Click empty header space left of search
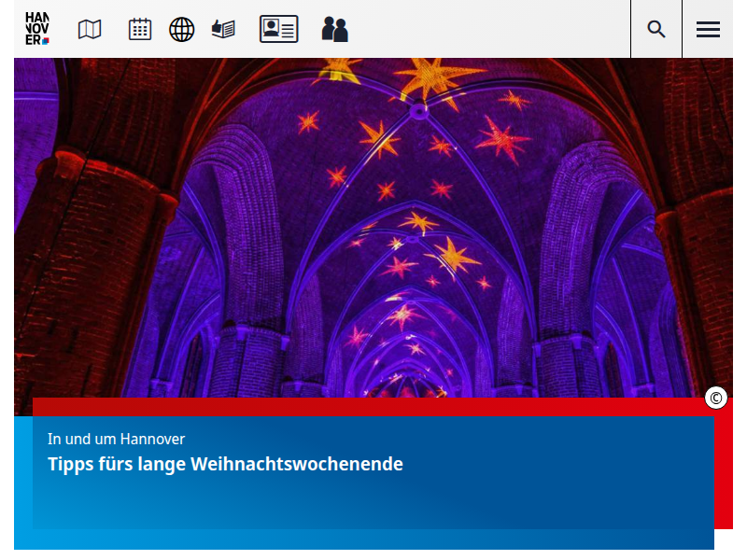The image size is (747, 560). (486, 29)
